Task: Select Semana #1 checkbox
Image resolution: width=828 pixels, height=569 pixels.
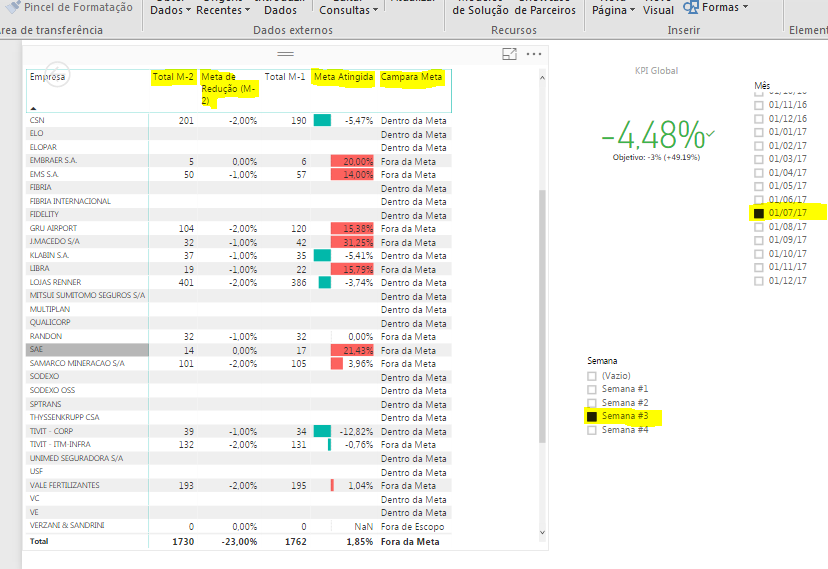Action: tap(592, 390)
